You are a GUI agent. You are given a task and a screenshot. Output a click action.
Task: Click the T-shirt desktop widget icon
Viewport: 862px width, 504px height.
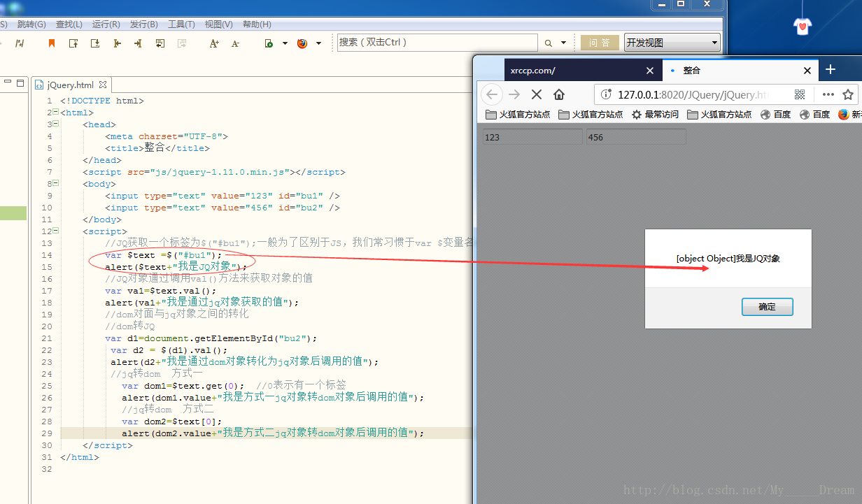coord(803,27)
